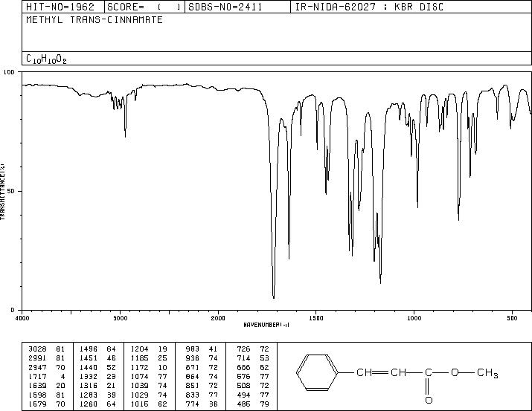The height and width of the screenshot is (411, 532).
Task: Click the 1500 wavenumber axis label
Action: (316, 318)
